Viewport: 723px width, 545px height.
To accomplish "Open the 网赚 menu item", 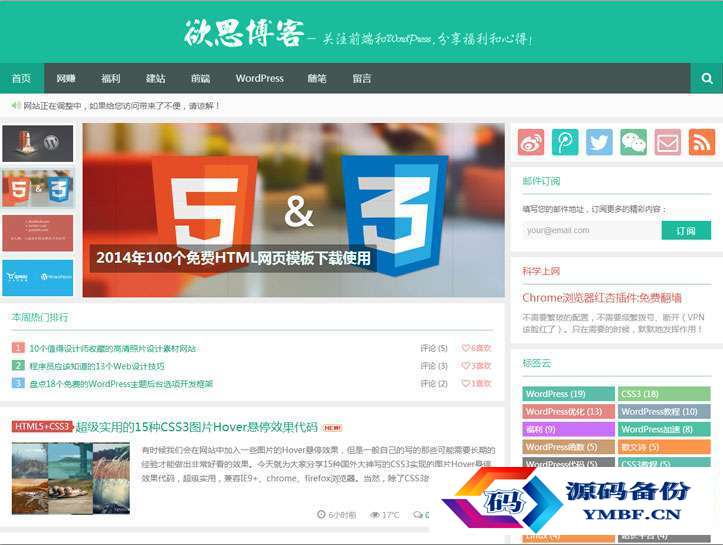I will click(66, 78).
